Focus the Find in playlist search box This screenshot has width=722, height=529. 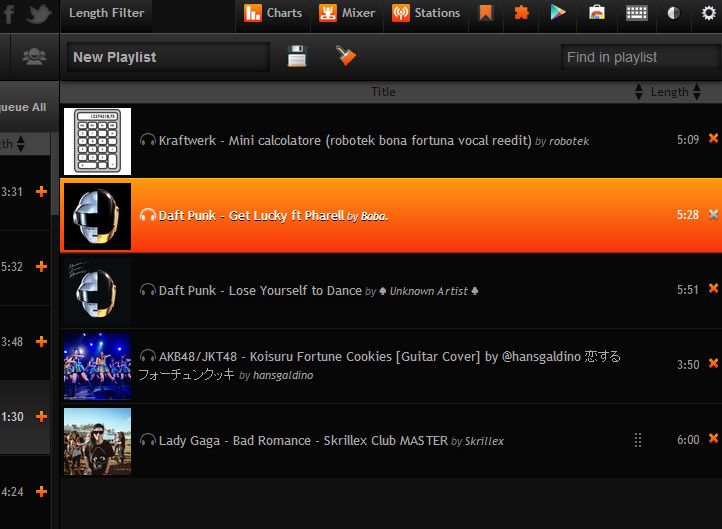pos(641,57)
